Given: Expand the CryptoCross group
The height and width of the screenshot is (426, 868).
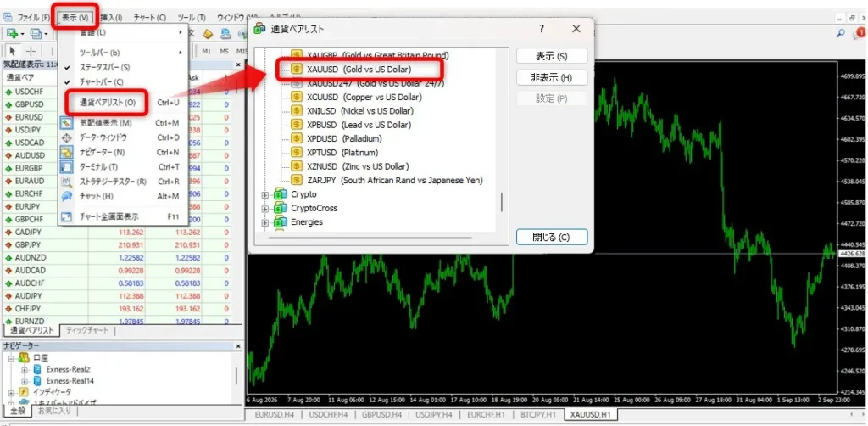Looking at the screenshot, I should 264,209.
